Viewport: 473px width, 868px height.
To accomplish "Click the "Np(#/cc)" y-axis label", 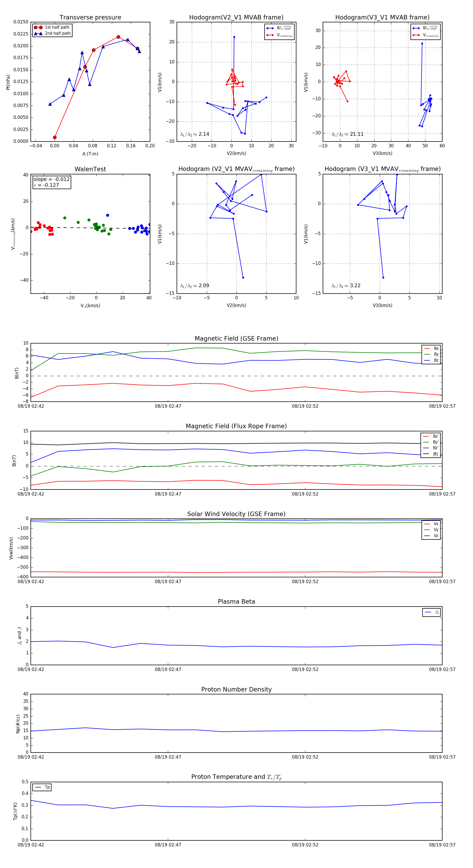I will (x=18, y=724).
